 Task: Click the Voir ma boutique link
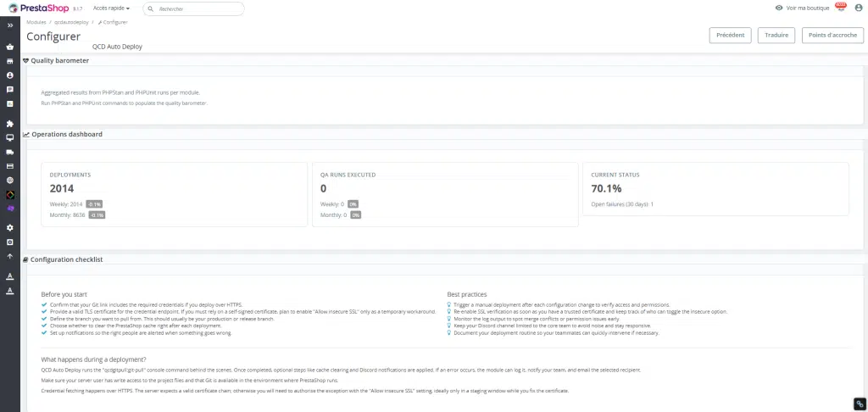[x=808, y=8]
